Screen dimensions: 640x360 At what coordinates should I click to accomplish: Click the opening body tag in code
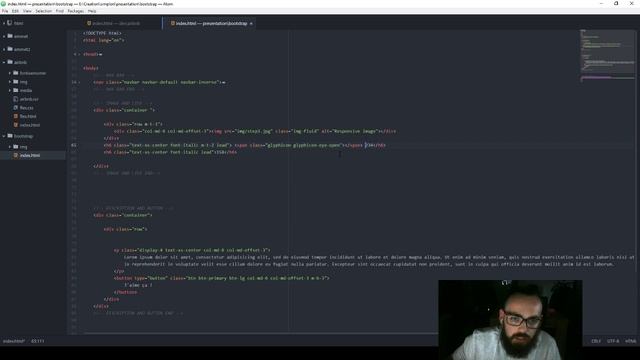click(91, 68)
